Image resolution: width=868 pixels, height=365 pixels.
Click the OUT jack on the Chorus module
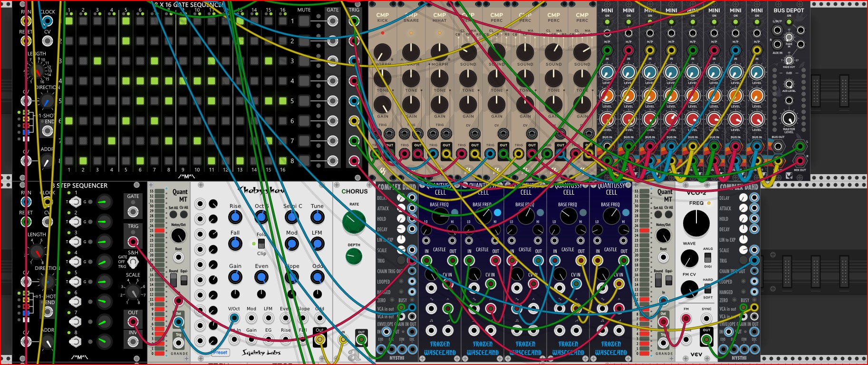(361, 340)
